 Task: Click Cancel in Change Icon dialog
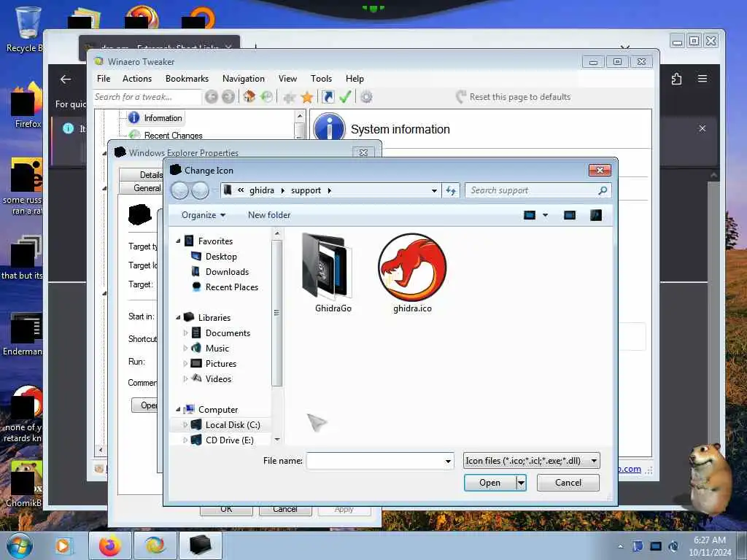pos(568,483)
